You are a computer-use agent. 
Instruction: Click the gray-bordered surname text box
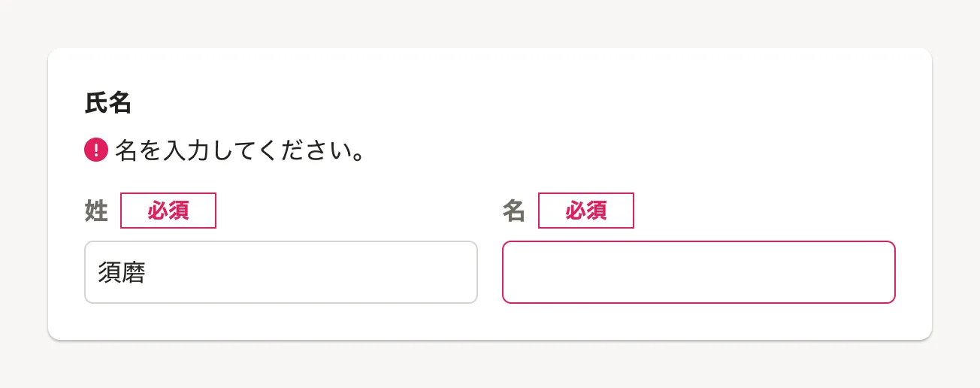(x=280, y=272)
